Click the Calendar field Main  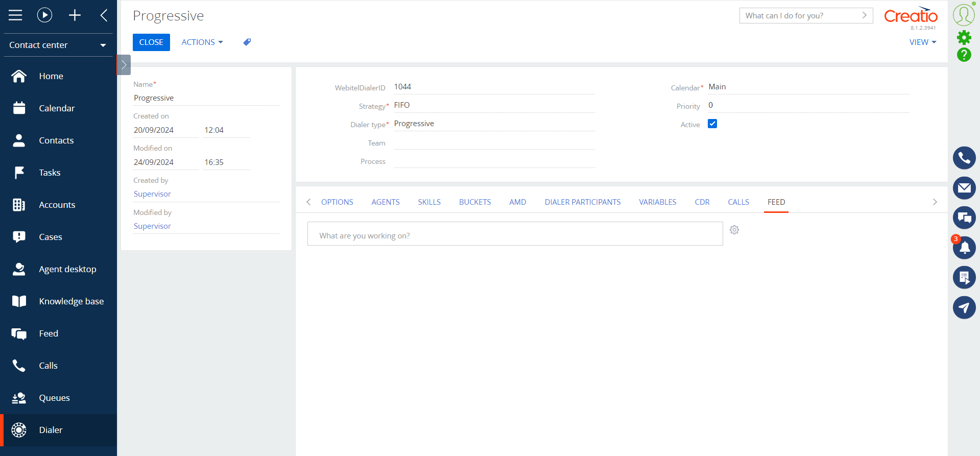[x=809, y=87]
